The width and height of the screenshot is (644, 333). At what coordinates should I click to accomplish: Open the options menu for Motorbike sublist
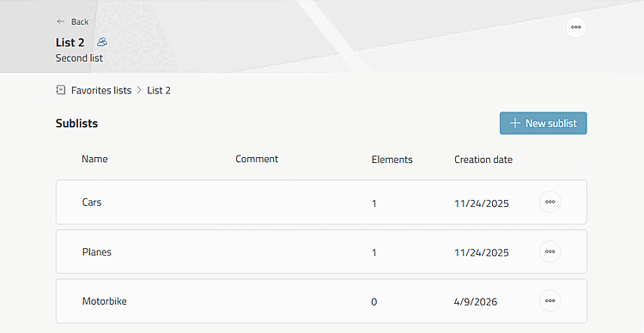(550, 300)
